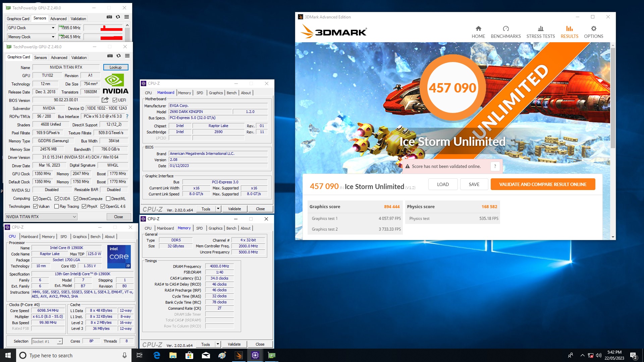
Task: Open the Socket #1 selection dropdown
Action: pos(47,341)
